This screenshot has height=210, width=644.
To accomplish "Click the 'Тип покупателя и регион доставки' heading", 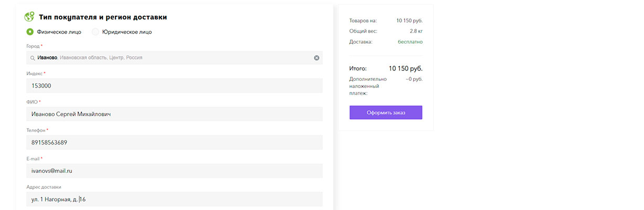I will pos(103,17).
